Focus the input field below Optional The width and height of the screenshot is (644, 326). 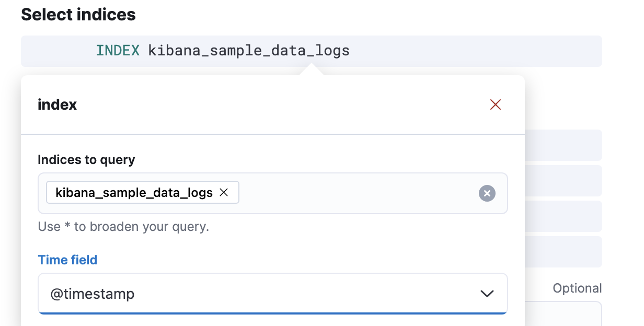pyautogui.click(x=563, y=315)
